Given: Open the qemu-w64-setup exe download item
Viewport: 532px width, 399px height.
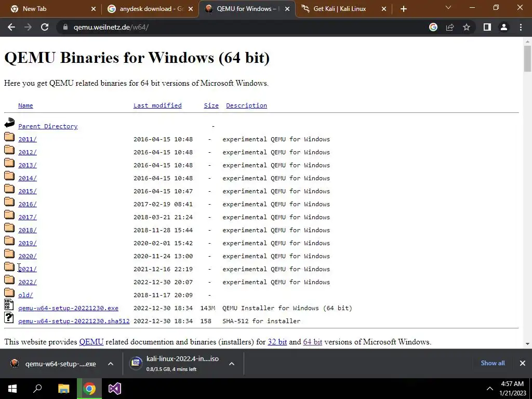Looking at the screenshot, I should coord(53,364).
